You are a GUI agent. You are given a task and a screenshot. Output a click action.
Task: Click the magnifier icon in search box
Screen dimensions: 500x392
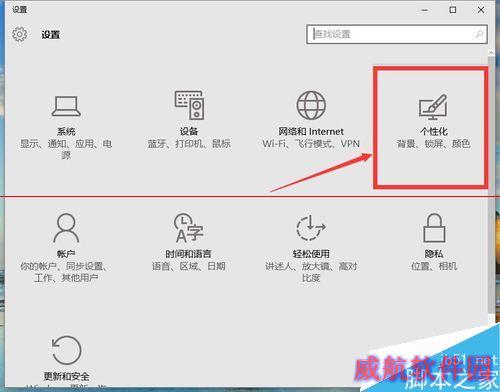tap(479, 34)
